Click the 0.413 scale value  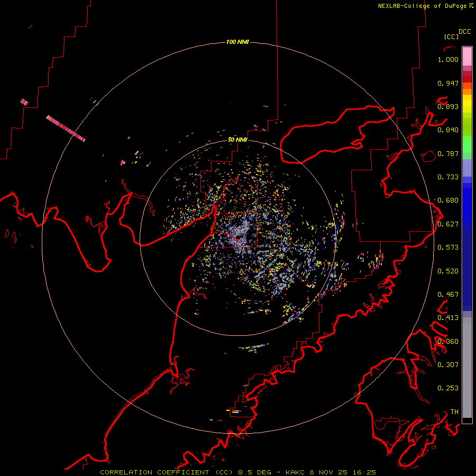448,318
